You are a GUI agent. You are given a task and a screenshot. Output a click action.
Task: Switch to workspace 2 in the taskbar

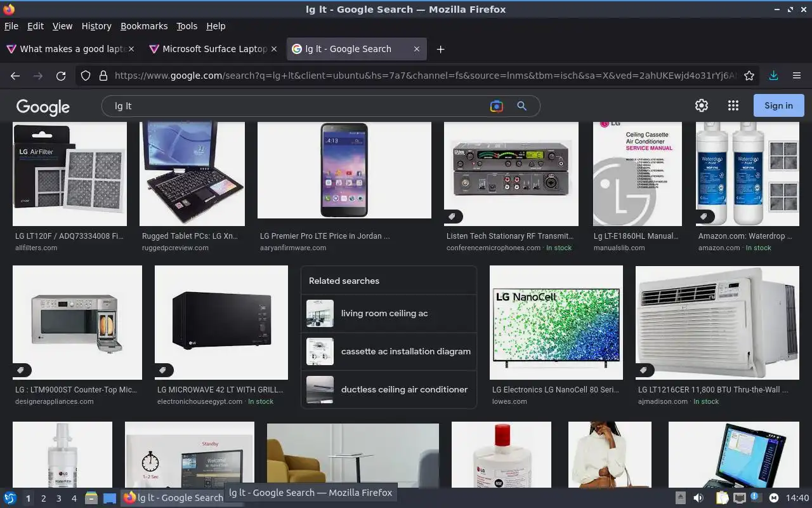(43, 498)
